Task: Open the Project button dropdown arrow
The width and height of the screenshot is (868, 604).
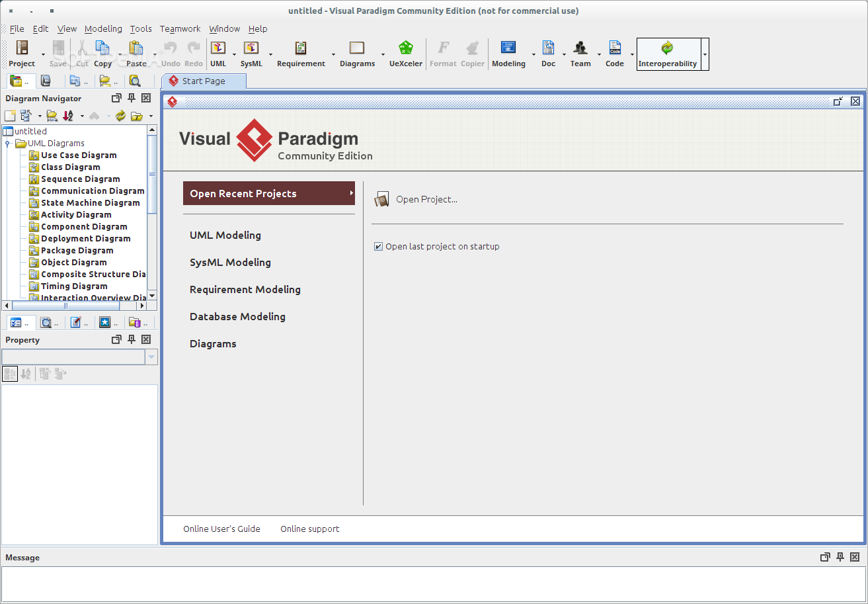Action: (43, 55)
